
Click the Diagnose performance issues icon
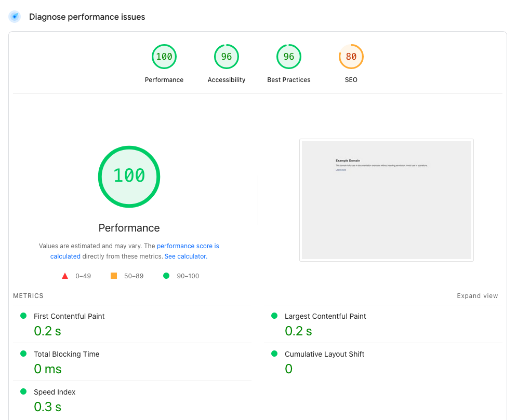(x=15, y=17)
